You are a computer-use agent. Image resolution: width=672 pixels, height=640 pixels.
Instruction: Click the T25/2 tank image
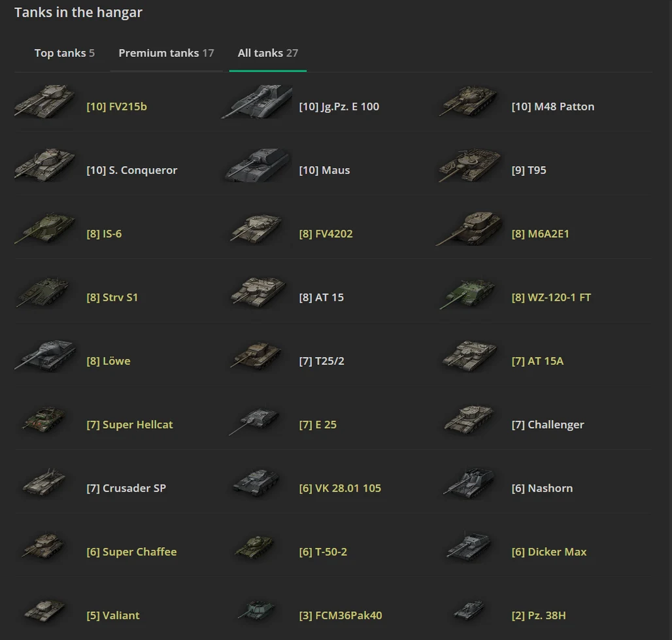point(256,356)
